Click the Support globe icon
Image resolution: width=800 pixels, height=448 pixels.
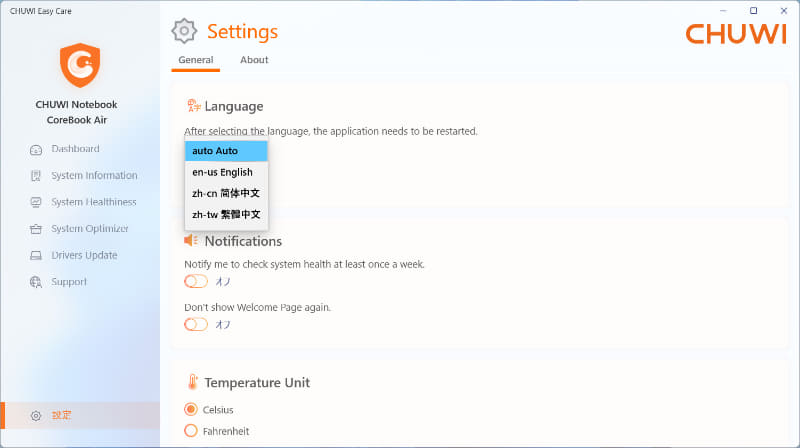(x=36, y=282)
